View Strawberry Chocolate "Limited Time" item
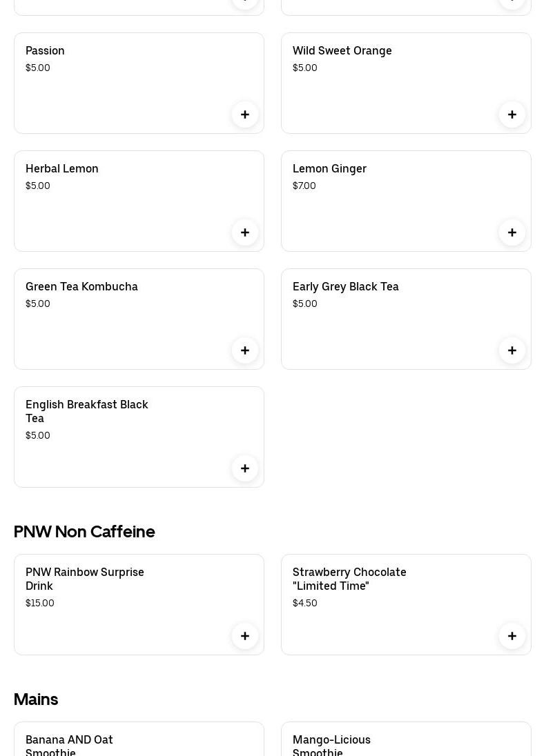555x756 pixels. click(349, 579)
